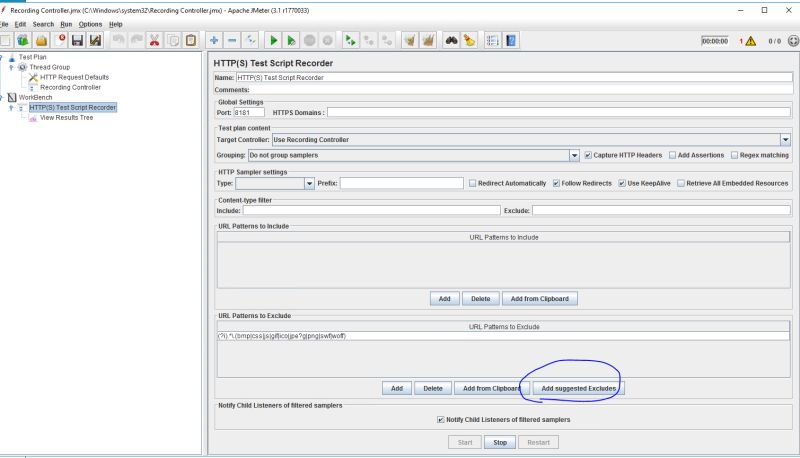This screenshot has height=458, width=800.
Task: Enable the Add Assertions checkbox
Action: [672, 155]
